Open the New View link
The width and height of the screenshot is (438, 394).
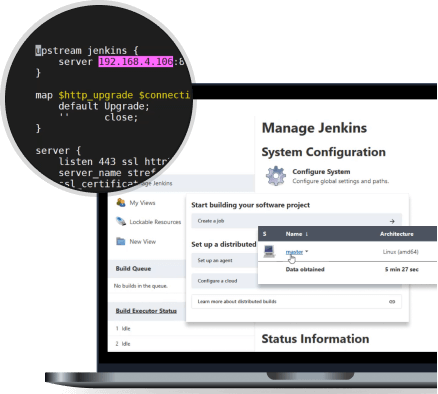(x=143, y=241)
